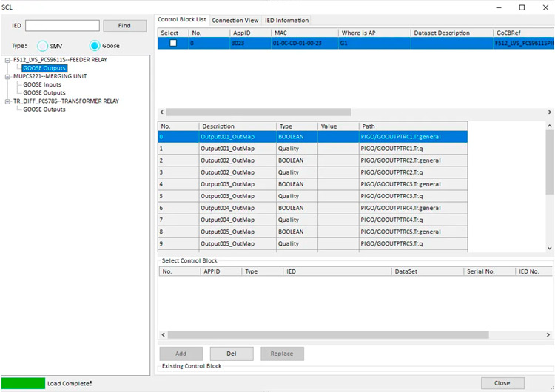Click the up arrow of dataset table scrollbar
Image resolution: width=555 pixels, height=392 pixels.
point(549,126)
